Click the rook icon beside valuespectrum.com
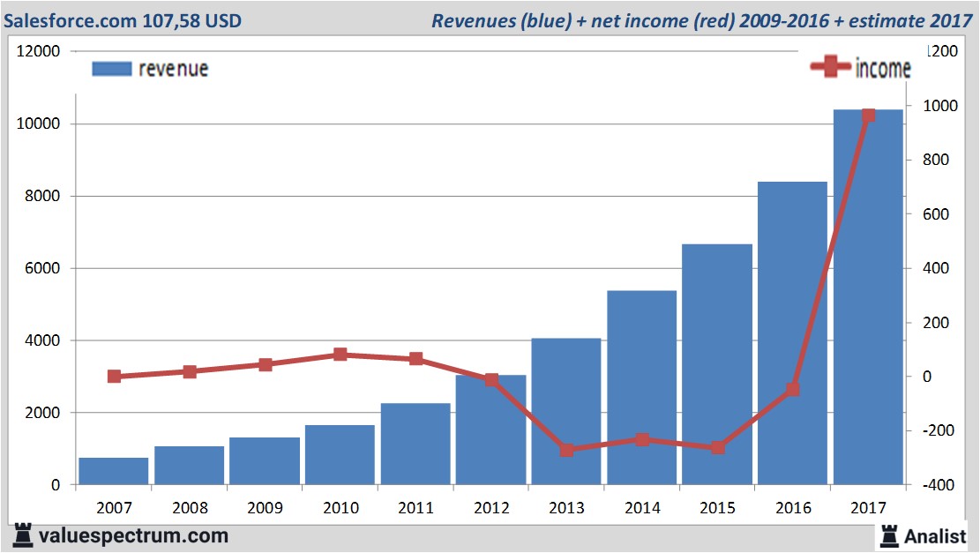 tap(23, 535)
